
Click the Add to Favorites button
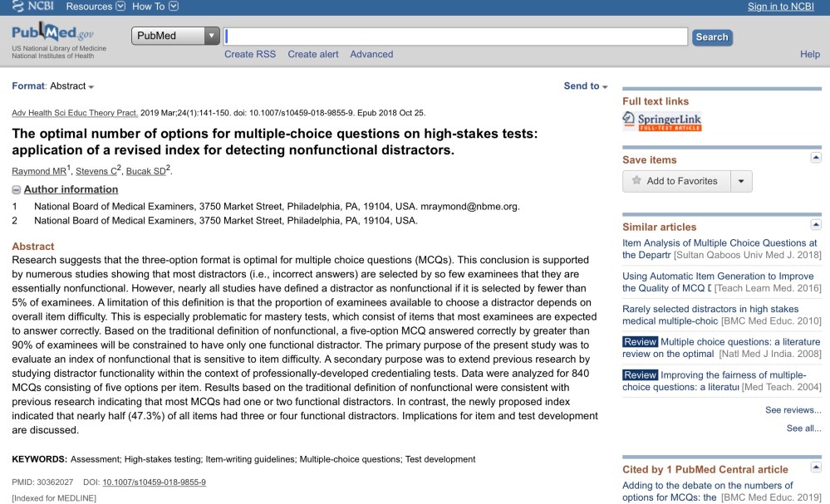click(x=676, y=181)
